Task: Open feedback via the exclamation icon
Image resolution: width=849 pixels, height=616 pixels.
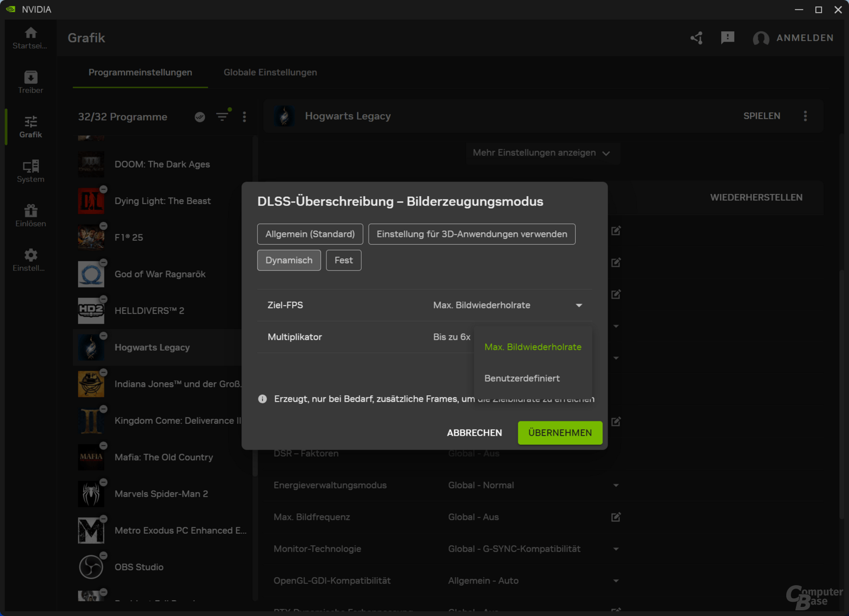Action: tap(727, 38)
